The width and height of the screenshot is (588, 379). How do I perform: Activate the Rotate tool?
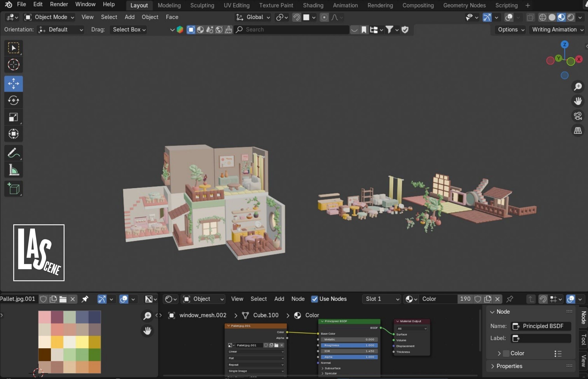tap(13, 100)
